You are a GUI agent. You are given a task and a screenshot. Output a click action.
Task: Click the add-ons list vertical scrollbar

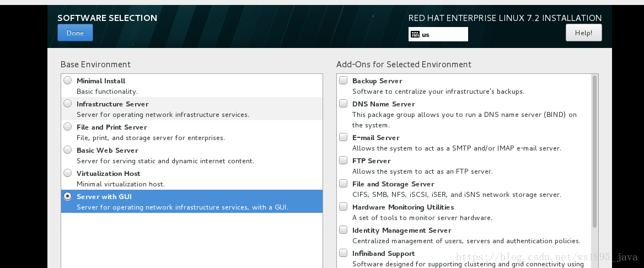click(594, 152)
